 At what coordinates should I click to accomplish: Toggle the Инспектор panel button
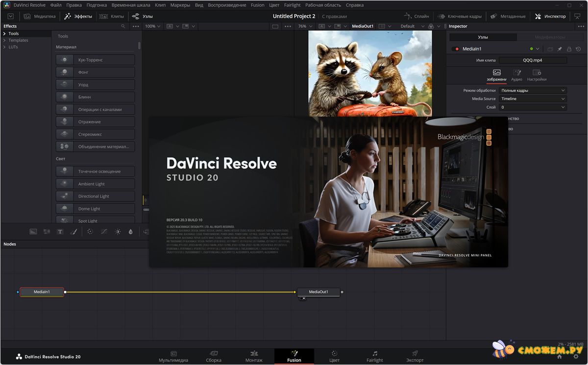pyautogui.click(x=550, y=16)
